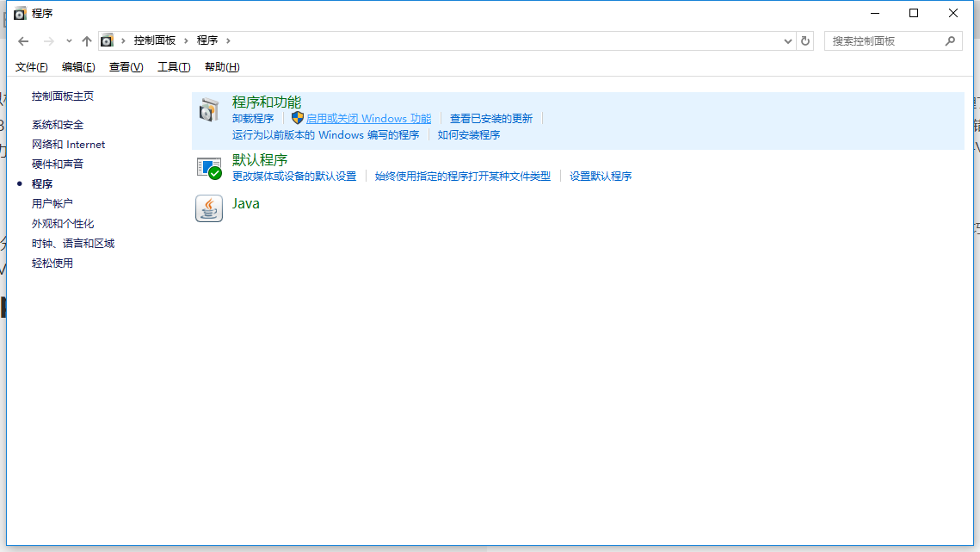This screenshot has height=552, width=980.
Task: Go to 控制面板主页 in sidebar
Action: point(63,96)
